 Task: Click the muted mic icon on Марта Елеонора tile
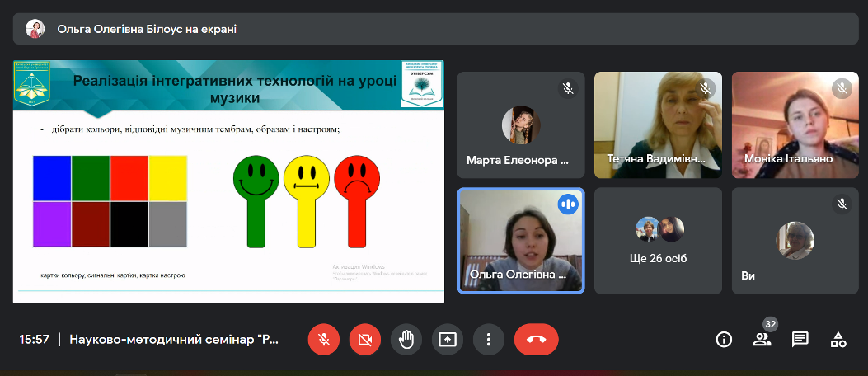click(x=568, y=88)
